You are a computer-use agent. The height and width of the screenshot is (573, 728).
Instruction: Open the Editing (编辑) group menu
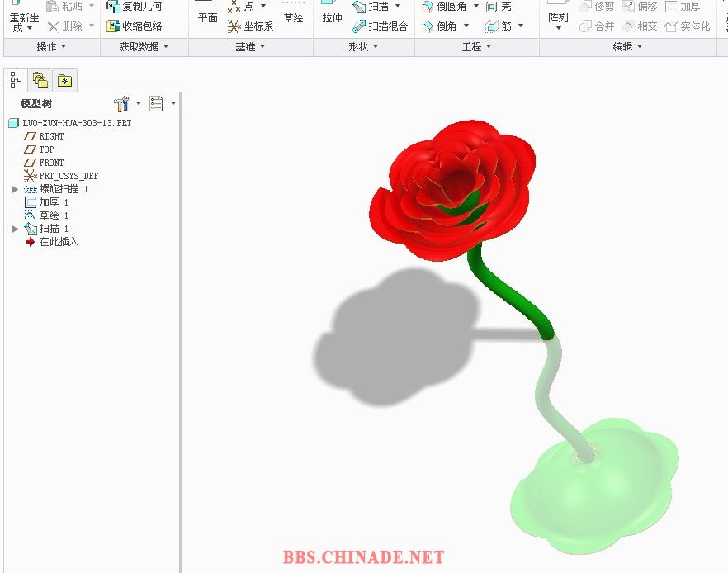(627, 47)
